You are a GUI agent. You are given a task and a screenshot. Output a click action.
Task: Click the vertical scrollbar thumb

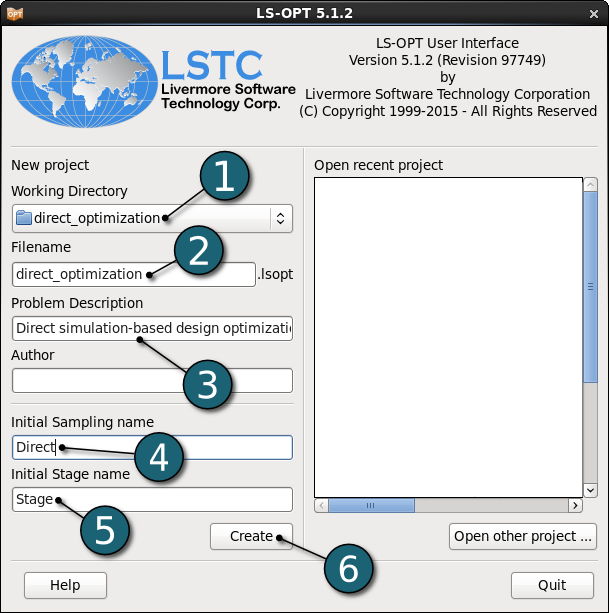click(590, 287)
